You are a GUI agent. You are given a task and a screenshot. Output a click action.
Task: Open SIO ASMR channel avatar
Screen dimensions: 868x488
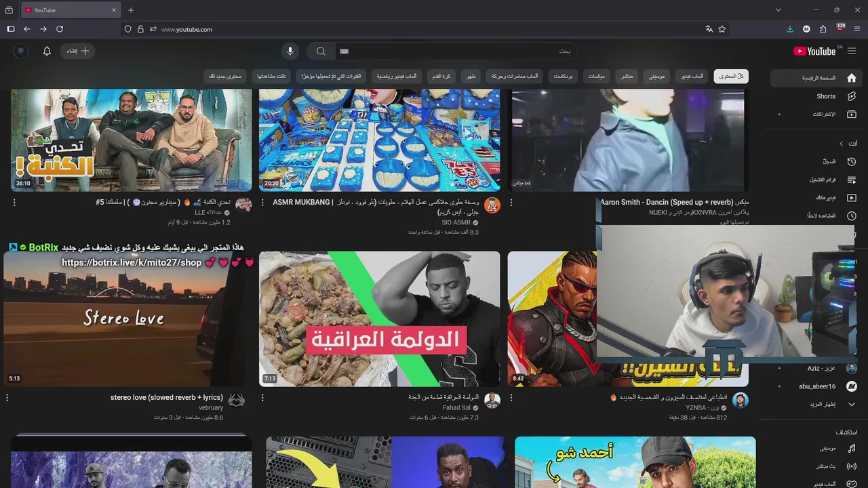492,205
